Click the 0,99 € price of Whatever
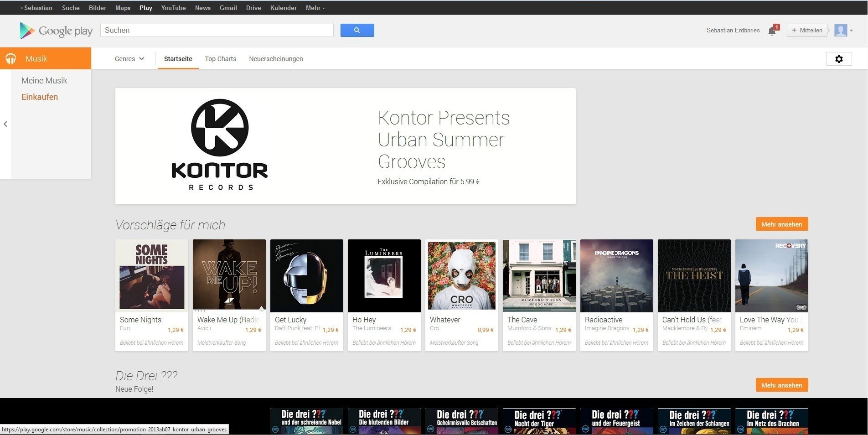 486,330
